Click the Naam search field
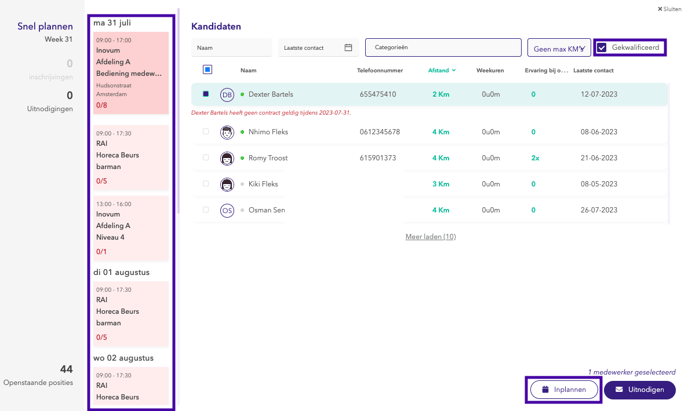Image resolution: width=688 pixels, height=411 pixels. pos(232,47)
